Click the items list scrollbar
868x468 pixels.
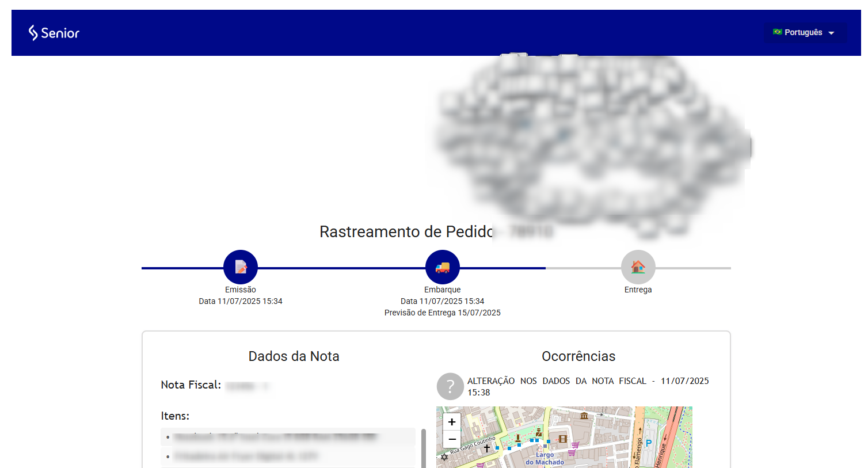pyautogui.click(x=424, y=448)
